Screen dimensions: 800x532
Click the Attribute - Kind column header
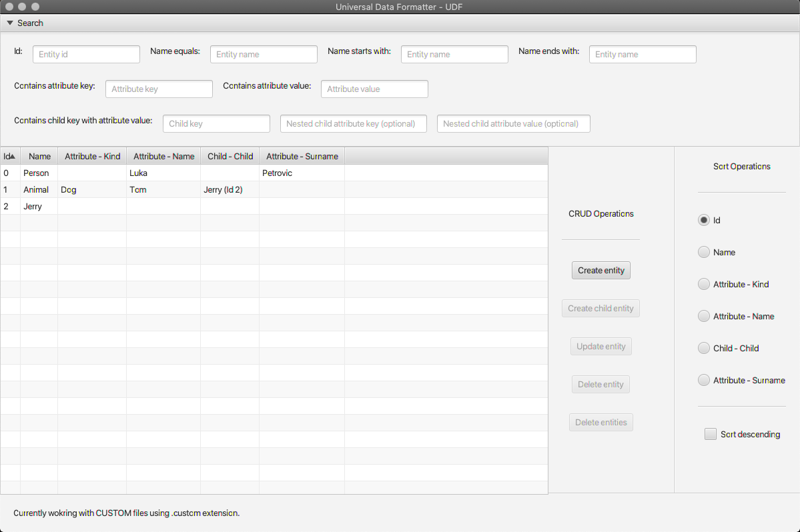pyautogui.click(x=92, y=157)
